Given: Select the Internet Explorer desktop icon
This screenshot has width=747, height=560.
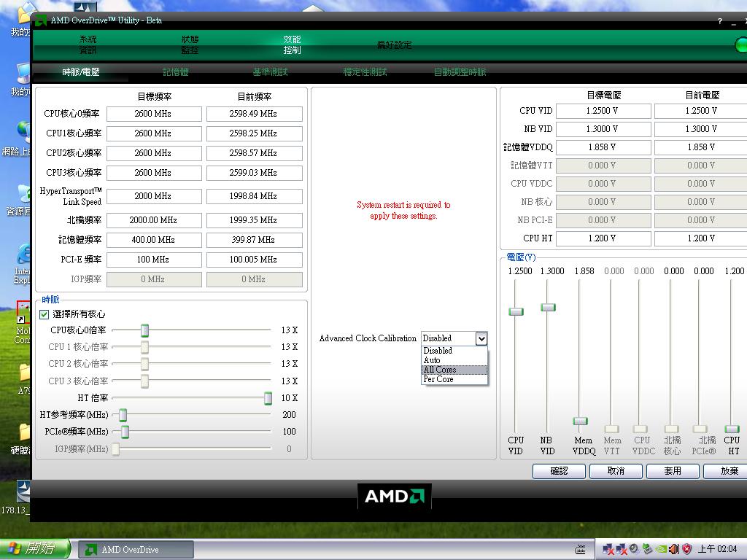Looking at the screenshot, I should click(23, 263).
